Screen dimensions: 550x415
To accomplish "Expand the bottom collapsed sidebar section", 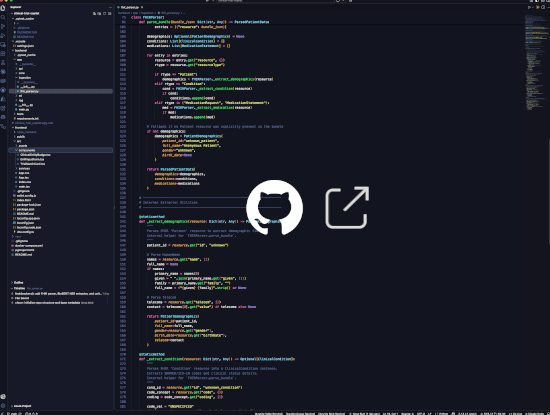I will (23, 406).
